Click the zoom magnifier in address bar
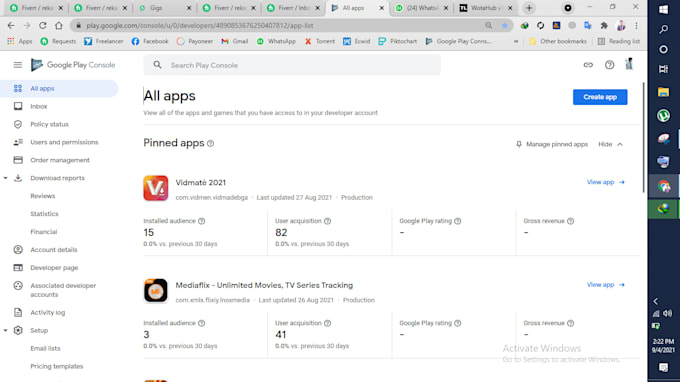 pos(489,26)
